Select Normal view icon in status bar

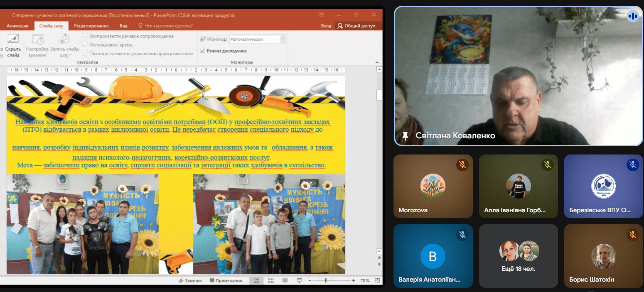[x=256, y=280]
